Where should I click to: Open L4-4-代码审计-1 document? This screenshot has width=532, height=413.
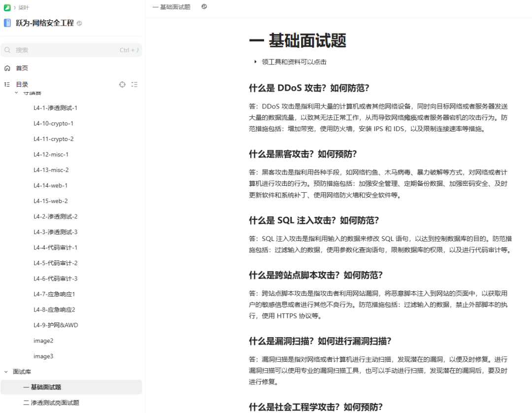click(55, 248)
